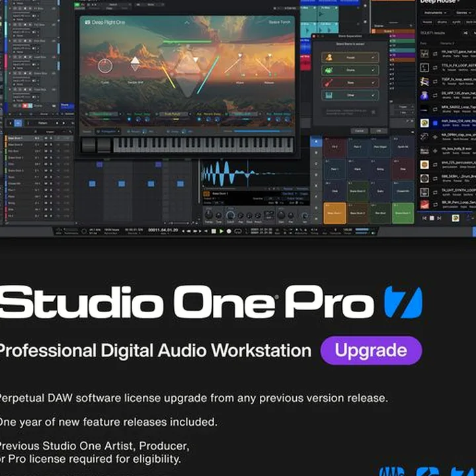Add a scene with the plus button
Screen dimensions: 476x476
coord(411,26)
